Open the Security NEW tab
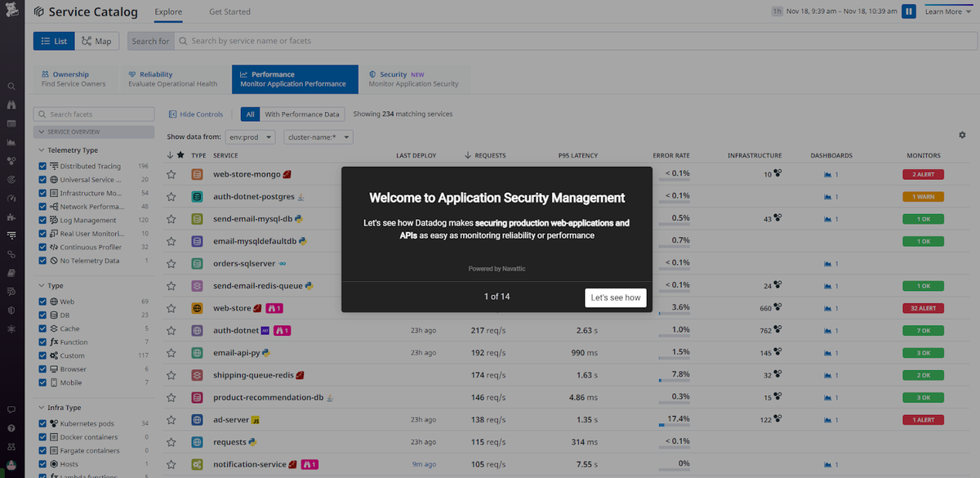980x478 pixels. 415,79
